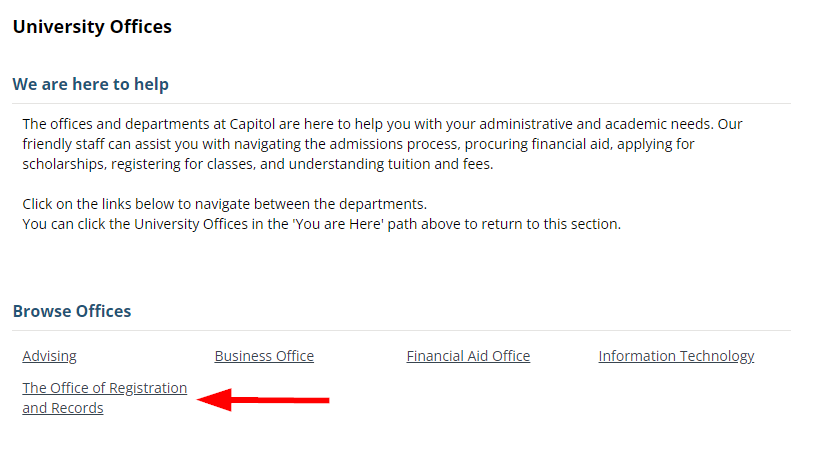Image resolution: width=831 pixels, height=476 pixels.
Task: Open the Advising office link
Action: point(49,356)
